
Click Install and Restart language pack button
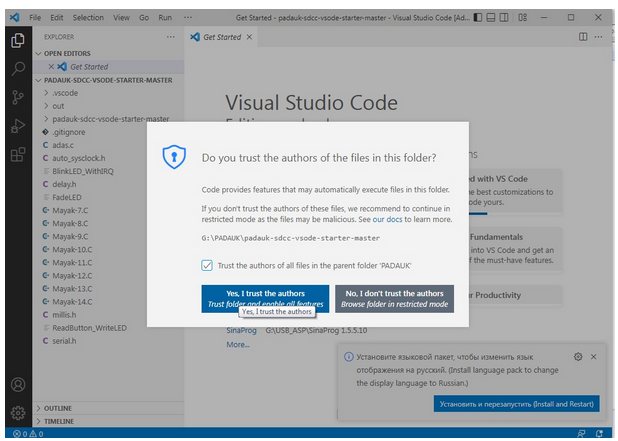(517, 404)
